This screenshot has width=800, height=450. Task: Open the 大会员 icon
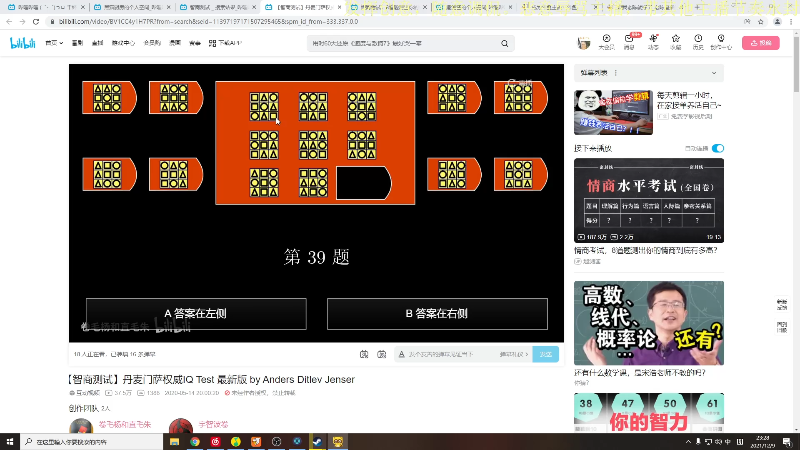606,42
